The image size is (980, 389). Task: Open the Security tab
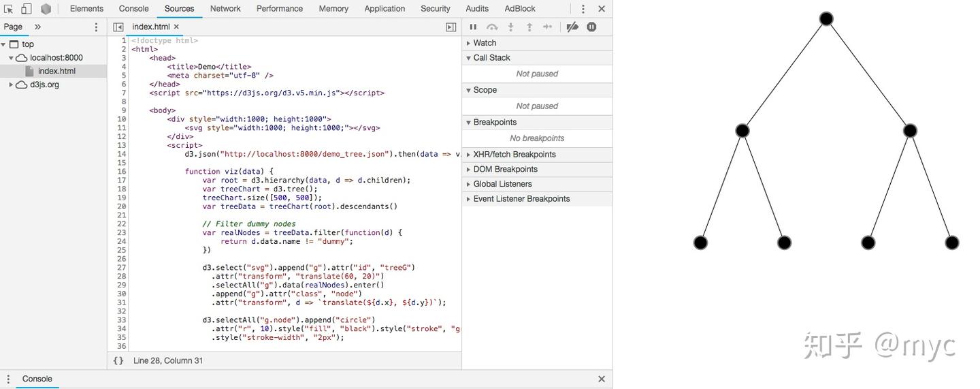[x=436, y=9]
